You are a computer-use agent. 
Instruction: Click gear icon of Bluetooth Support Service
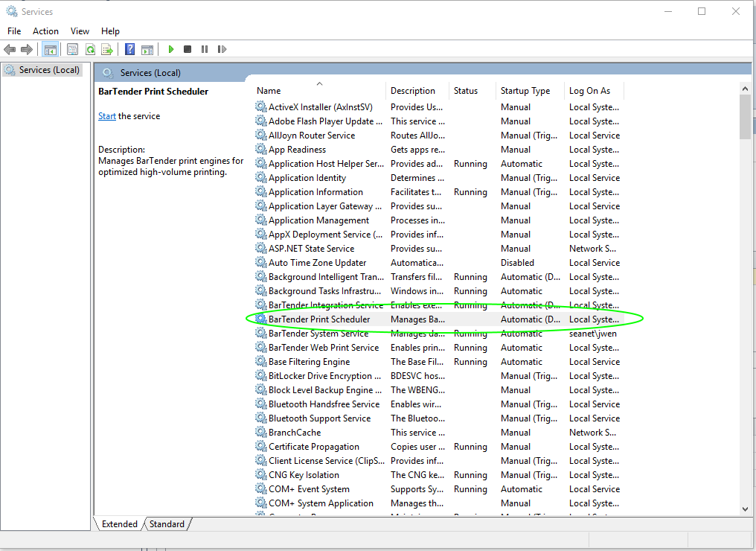(261, 418)
